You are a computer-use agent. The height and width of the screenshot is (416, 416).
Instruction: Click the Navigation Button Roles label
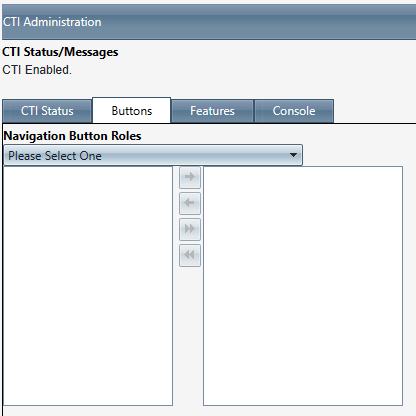(72, 136)
